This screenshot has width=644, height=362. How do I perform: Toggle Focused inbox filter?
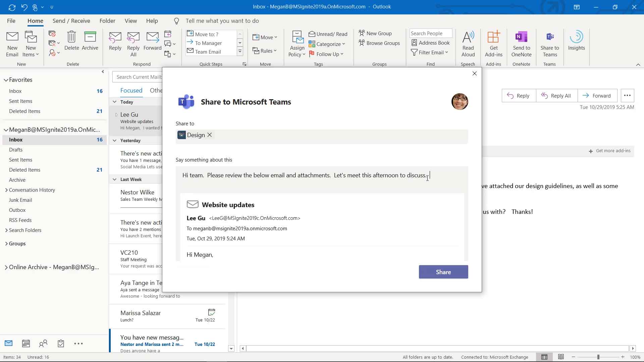131,90
